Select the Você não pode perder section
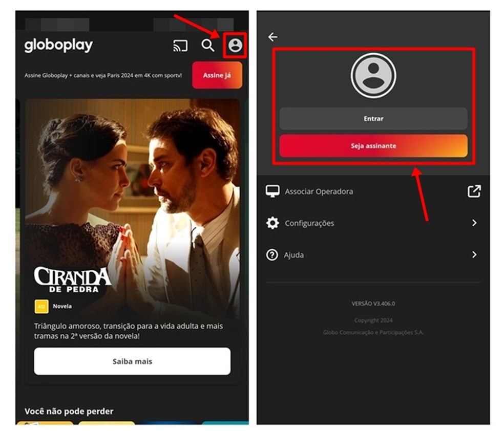The width and height of the screenshot is (504, 431). (70, 411)
